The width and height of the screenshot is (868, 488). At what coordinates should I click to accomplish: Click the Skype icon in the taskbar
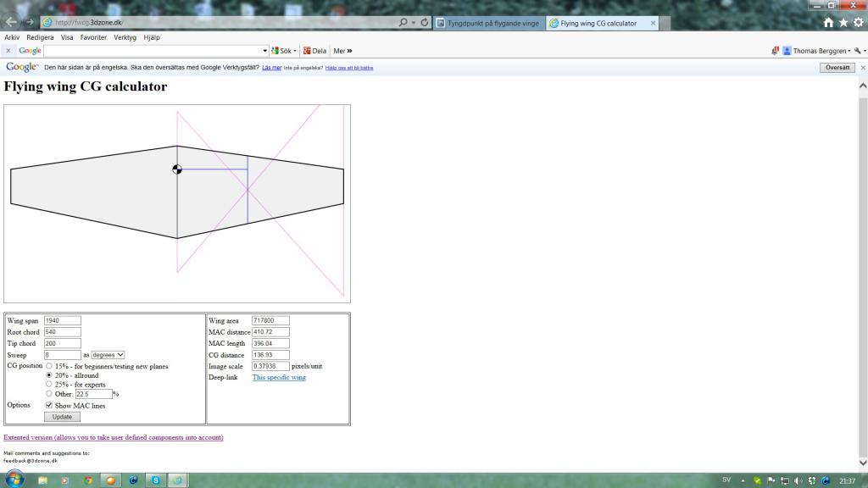click(x=157, y=480)
